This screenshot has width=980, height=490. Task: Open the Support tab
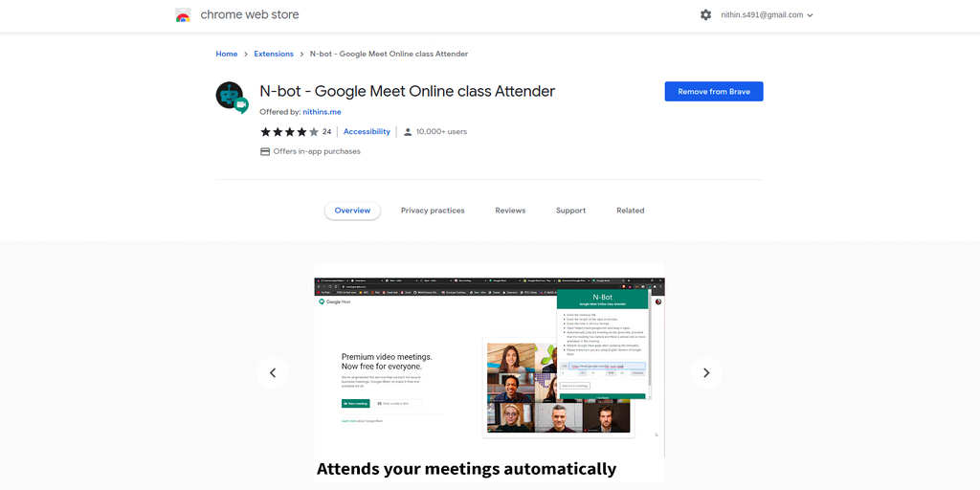coord(570,211)
